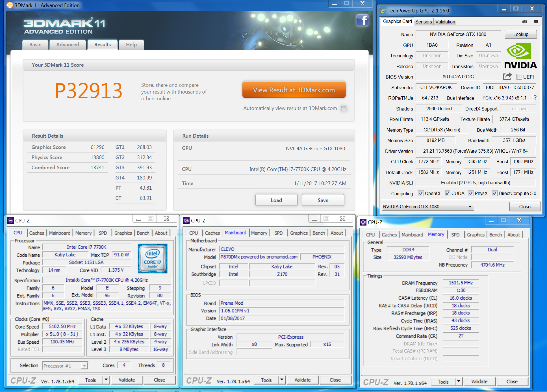
Task: Open the Facebook share icon in 3DMark
Action: [x=362, y=20]
